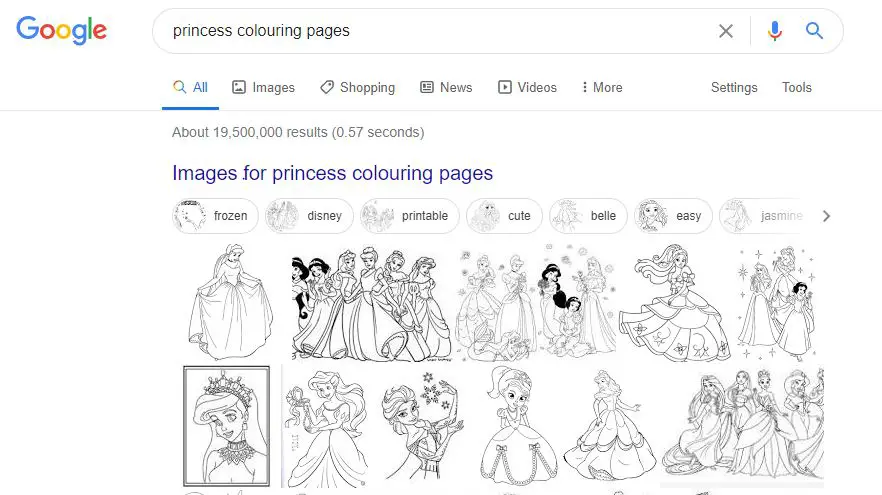This screenshot has width=882, height=495.
Task: Start voice search with the microphone icon
Action: point(775,31)
